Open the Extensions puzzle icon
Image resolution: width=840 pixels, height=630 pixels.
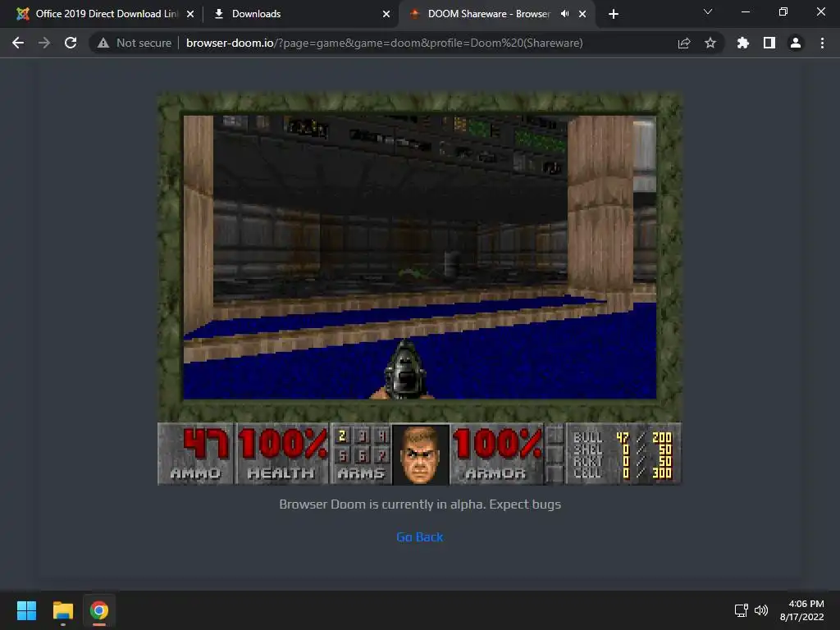tap(743, 43)
